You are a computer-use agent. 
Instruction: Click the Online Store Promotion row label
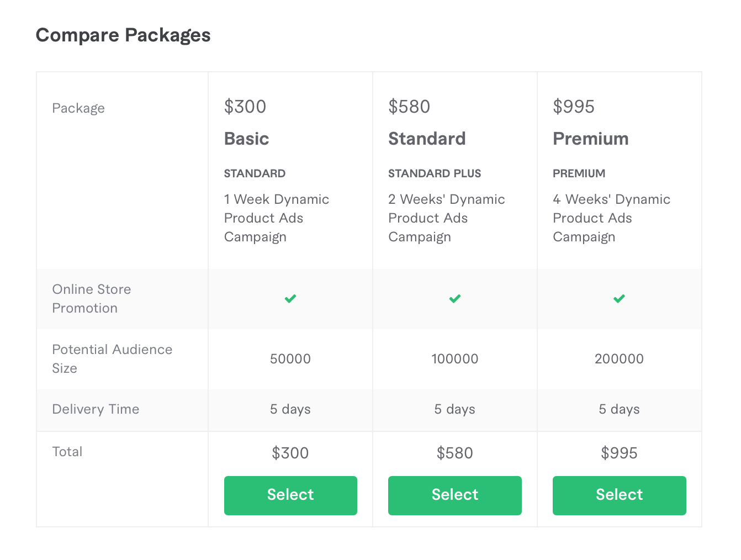92,299
